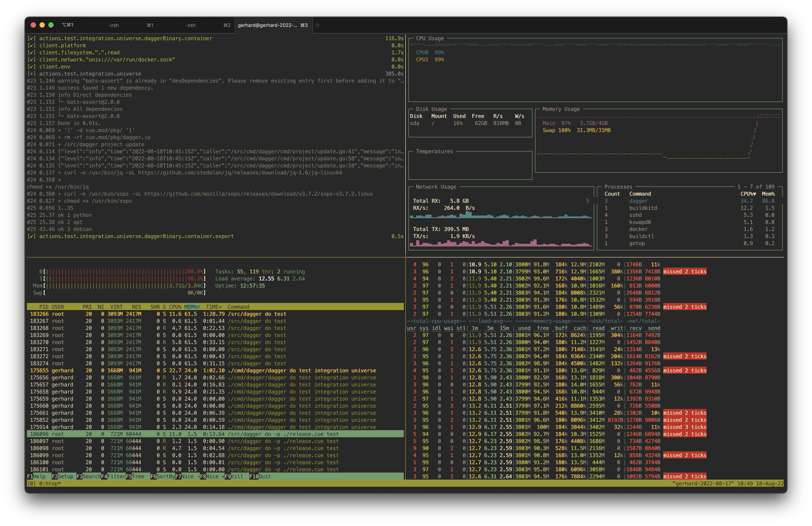Click the CPU0 99% label
This screenshot has width=812, height=526.
(430, 52)
